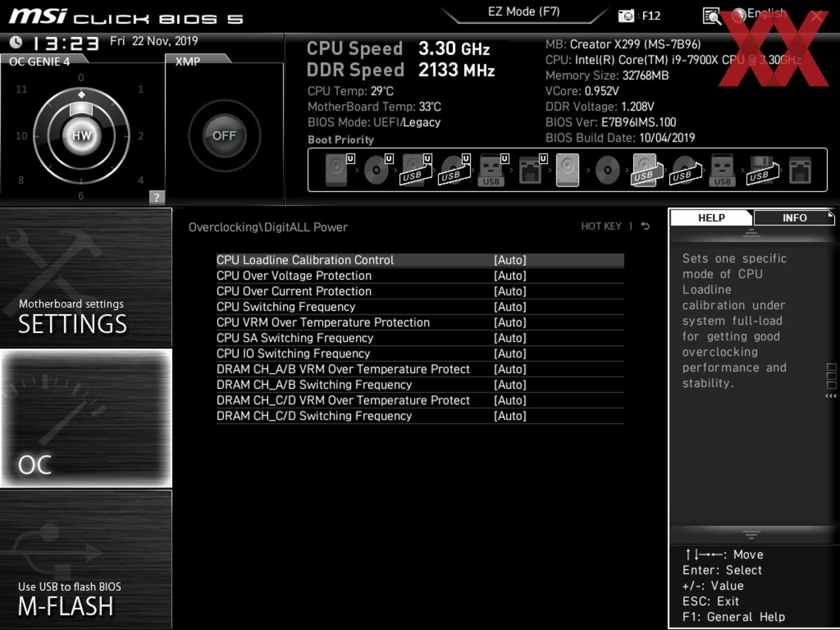Select the XMP panel label
The width and height of the screenshot is (840, 630).
[x=188, y=61]
